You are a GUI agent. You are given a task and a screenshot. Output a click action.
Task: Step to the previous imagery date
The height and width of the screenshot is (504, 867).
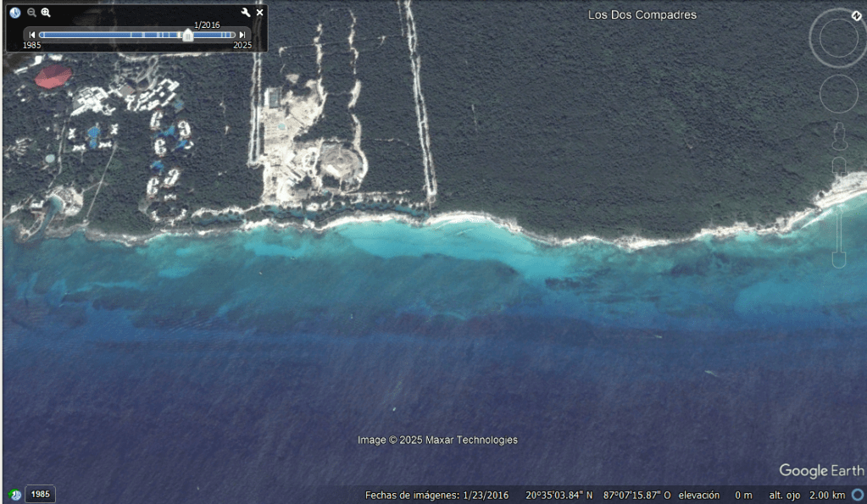[x=32, y=35]
